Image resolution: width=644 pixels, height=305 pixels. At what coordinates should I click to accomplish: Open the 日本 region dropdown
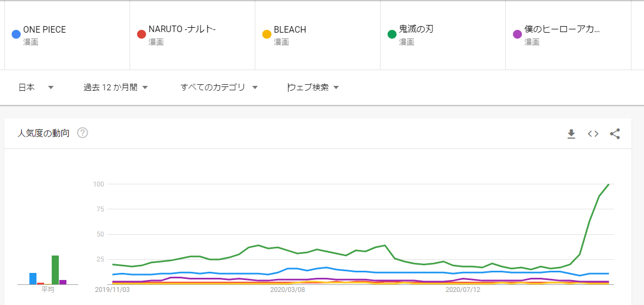[36, 88]
